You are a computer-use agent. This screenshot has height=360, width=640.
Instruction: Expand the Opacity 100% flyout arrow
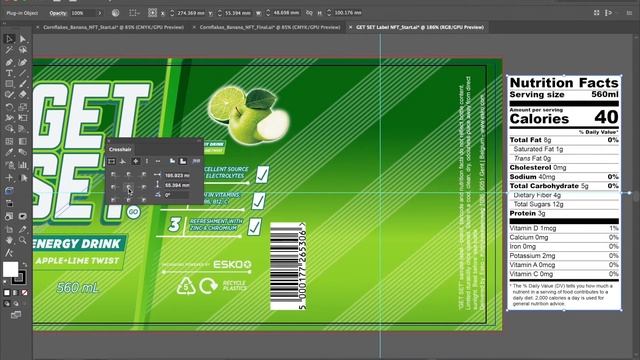click(99, 13)
